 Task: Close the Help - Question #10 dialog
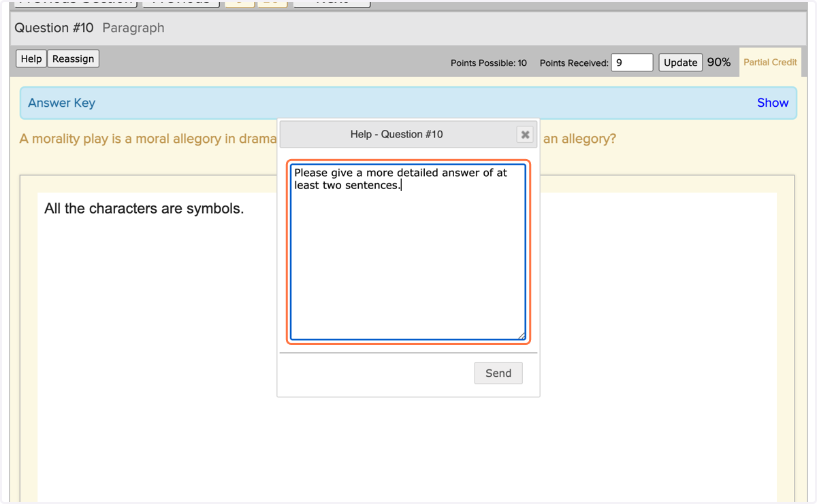[525, 135]
